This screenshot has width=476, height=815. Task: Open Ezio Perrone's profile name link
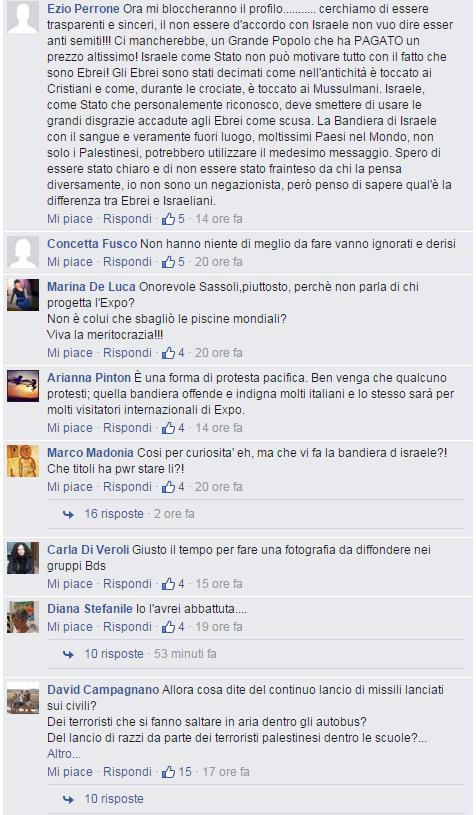point(84,9)
